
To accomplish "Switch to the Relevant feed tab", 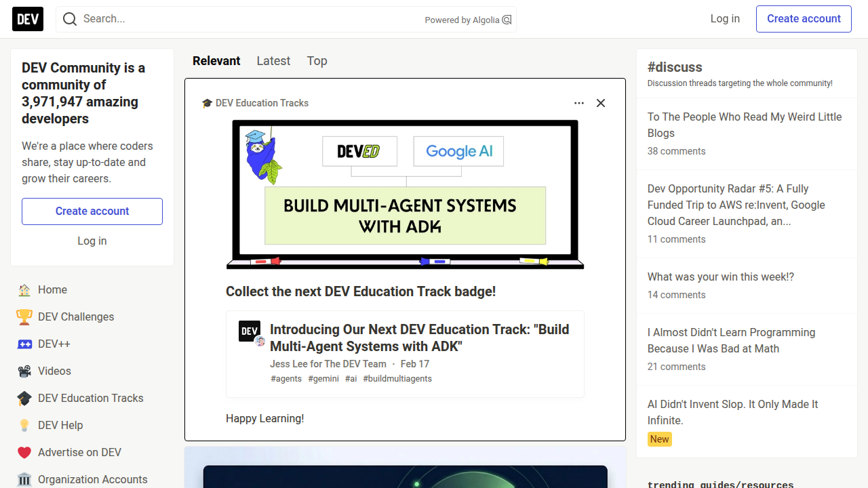I will pyautogui.click(x=216, y=61).
